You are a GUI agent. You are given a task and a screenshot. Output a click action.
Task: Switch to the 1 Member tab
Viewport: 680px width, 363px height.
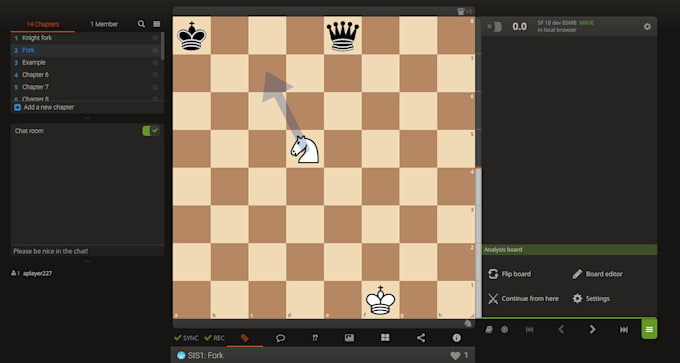104,24
